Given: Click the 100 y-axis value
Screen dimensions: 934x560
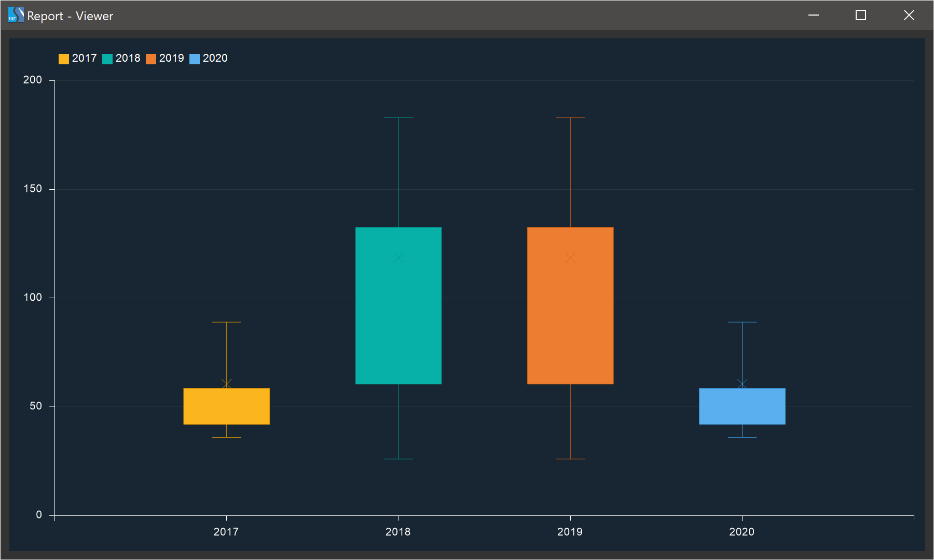Looking at the screenshot, I should coord(33,297).
